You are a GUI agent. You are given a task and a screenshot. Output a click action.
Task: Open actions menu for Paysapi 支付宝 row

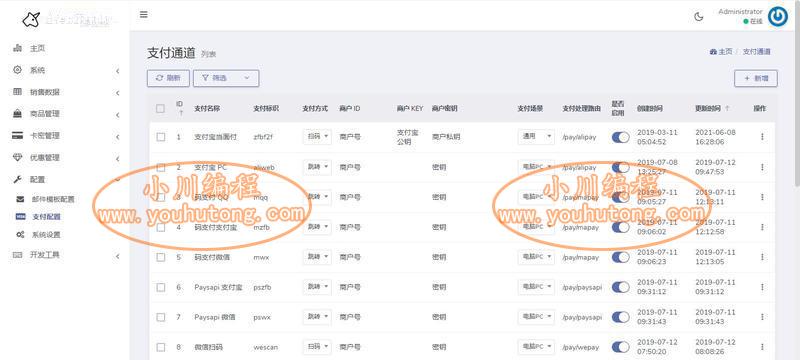(762, 287)
